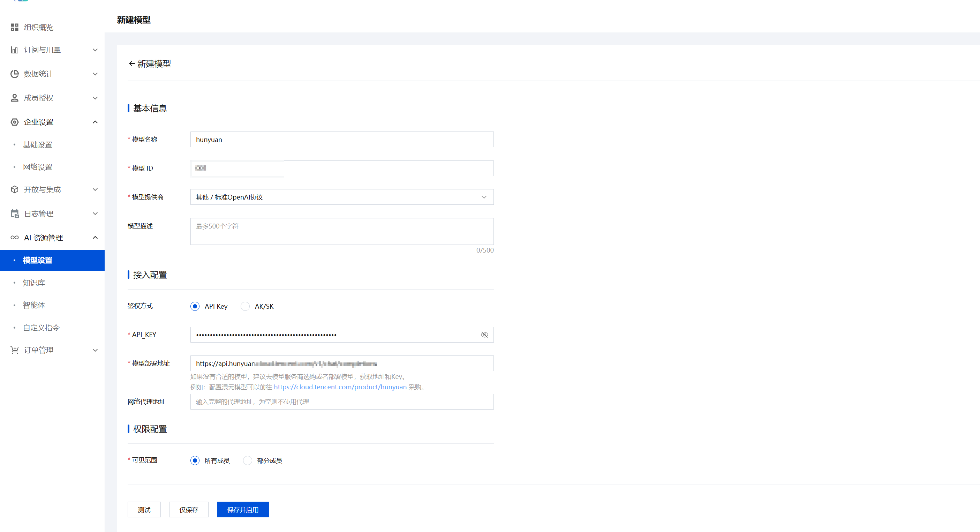Image resolution: width=980 pixels, height=532 pixels.
Task: Select 部分成员 visibility scope
Action: (x=247, y=460)
